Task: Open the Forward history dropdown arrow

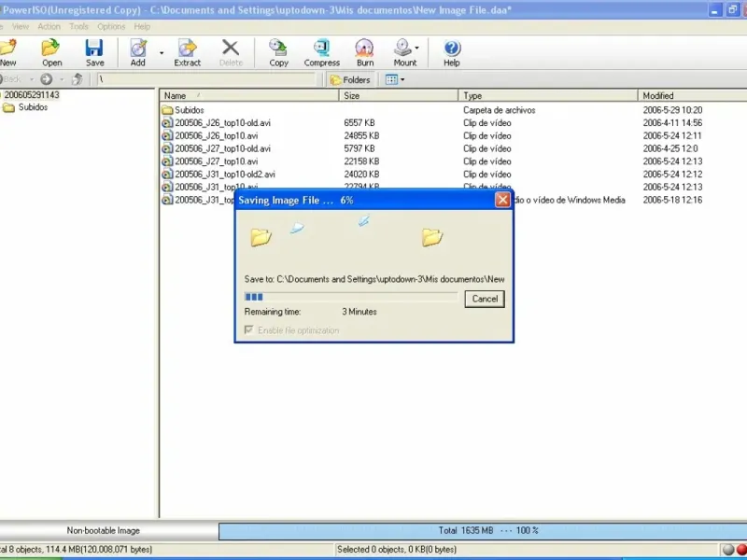Action: point(62,79)
